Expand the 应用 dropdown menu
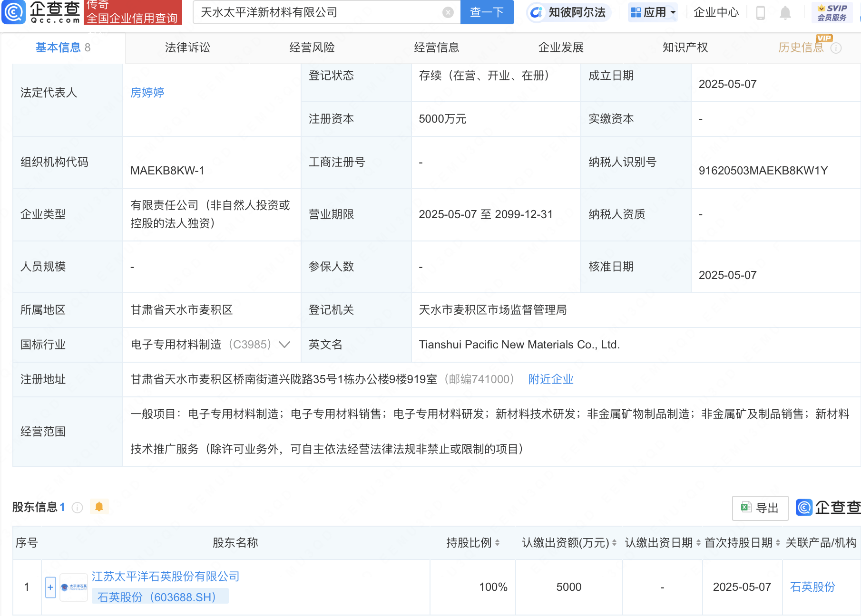The image size is (861, 616). pos(653,12)
